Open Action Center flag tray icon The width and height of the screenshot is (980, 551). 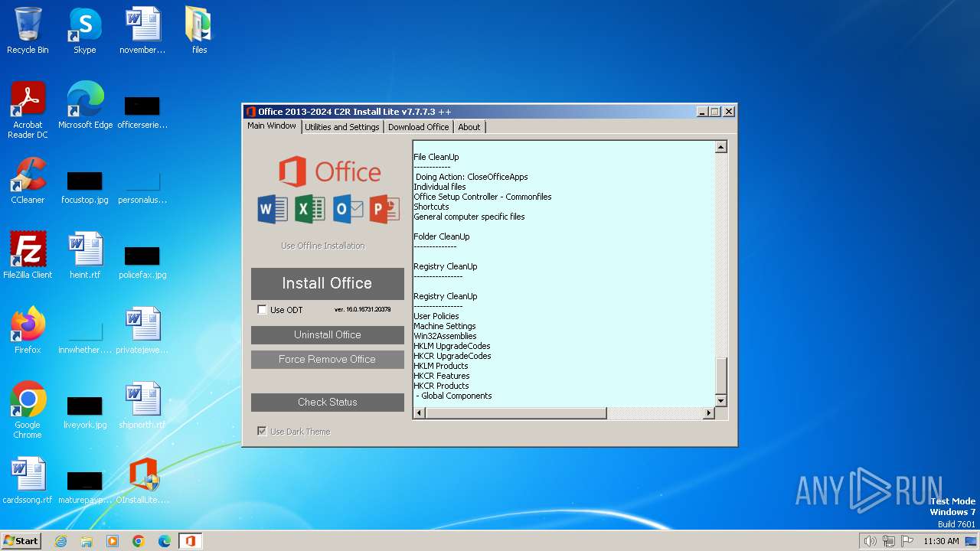point(907,541)
